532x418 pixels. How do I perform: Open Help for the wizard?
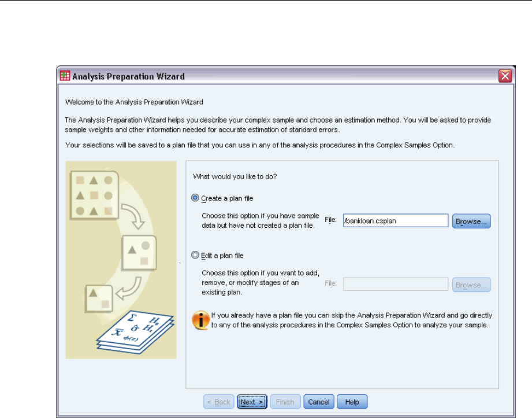[352, 402]
